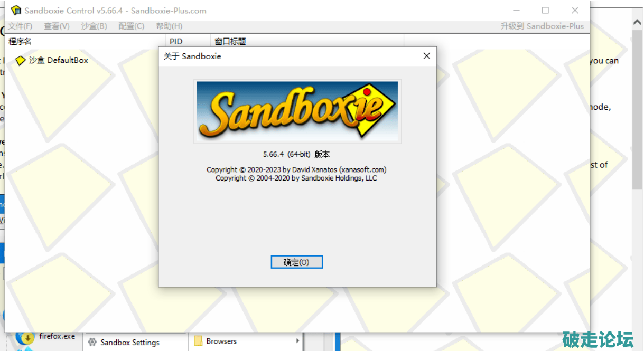Click 升级到 Sandboxie-Plus link
Viewport: 644px width, 351px height.
543,26
